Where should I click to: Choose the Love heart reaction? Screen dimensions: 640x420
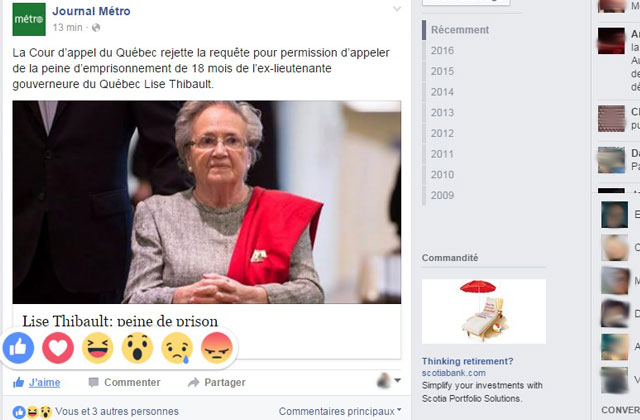click(x=58, y=348)
